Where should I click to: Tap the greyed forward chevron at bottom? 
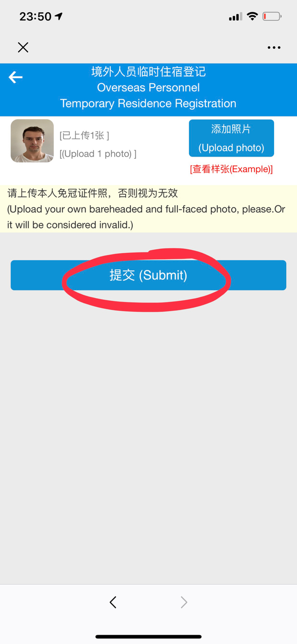(184, 602)
